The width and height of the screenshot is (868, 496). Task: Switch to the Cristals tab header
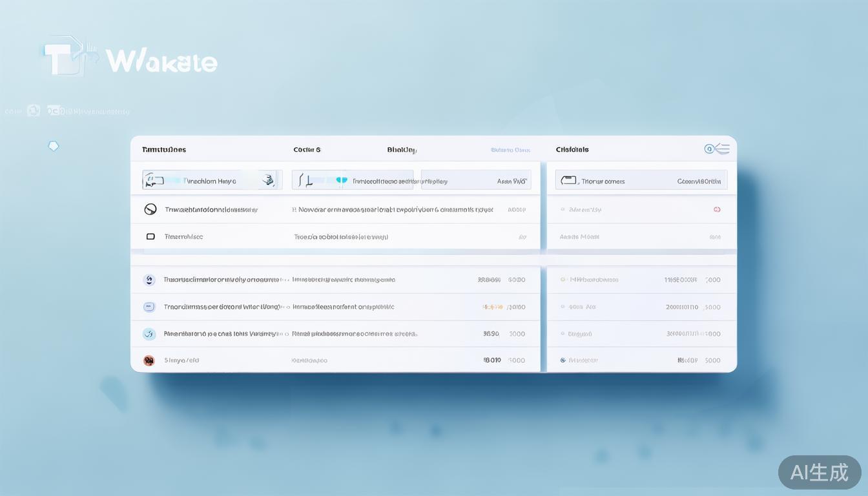[x=571, y=149]
